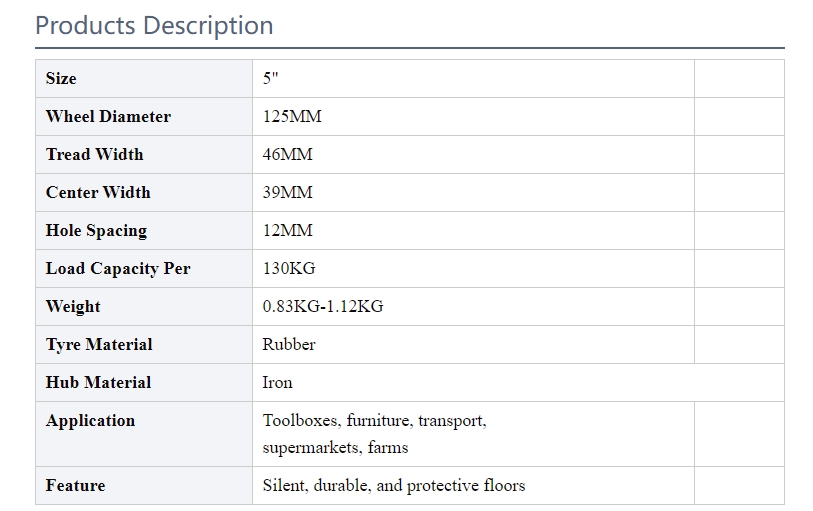Click the 12MM value

[x=287, y=230]
